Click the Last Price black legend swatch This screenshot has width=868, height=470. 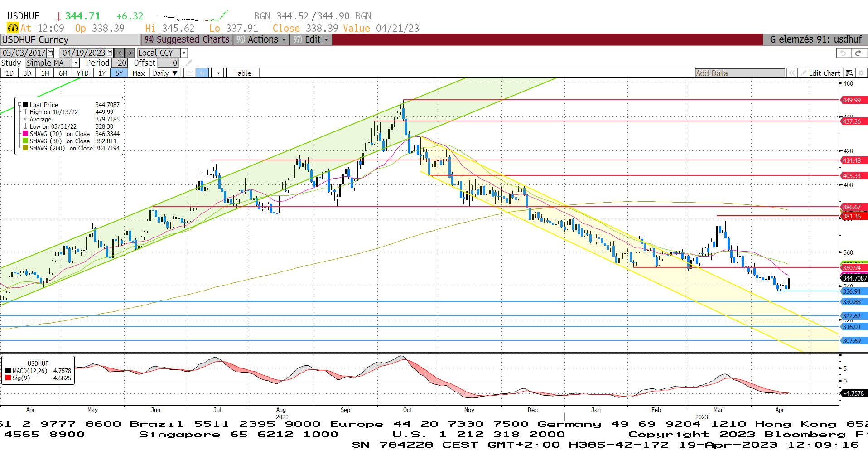pos(25,105)
